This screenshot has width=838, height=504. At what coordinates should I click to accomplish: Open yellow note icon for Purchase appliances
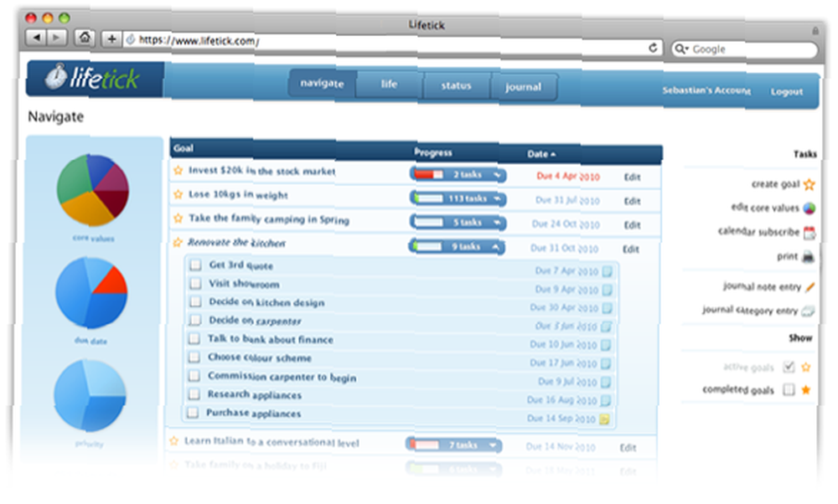604,419
